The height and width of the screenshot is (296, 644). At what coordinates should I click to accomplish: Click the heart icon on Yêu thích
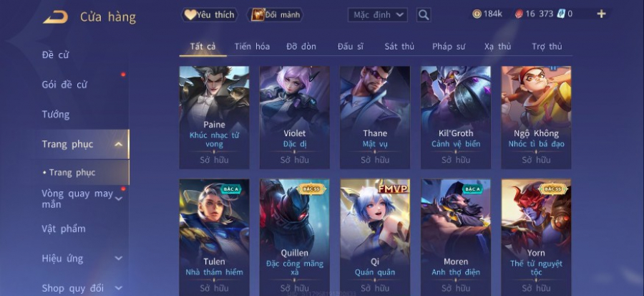click(x=190, y=15)
